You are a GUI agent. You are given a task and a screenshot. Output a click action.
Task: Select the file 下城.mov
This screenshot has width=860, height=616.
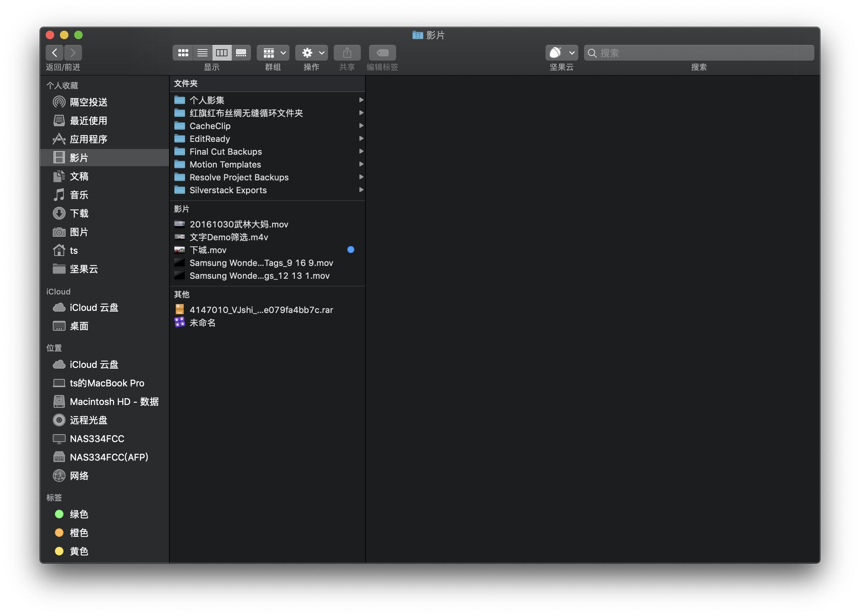tap(208, 250)
